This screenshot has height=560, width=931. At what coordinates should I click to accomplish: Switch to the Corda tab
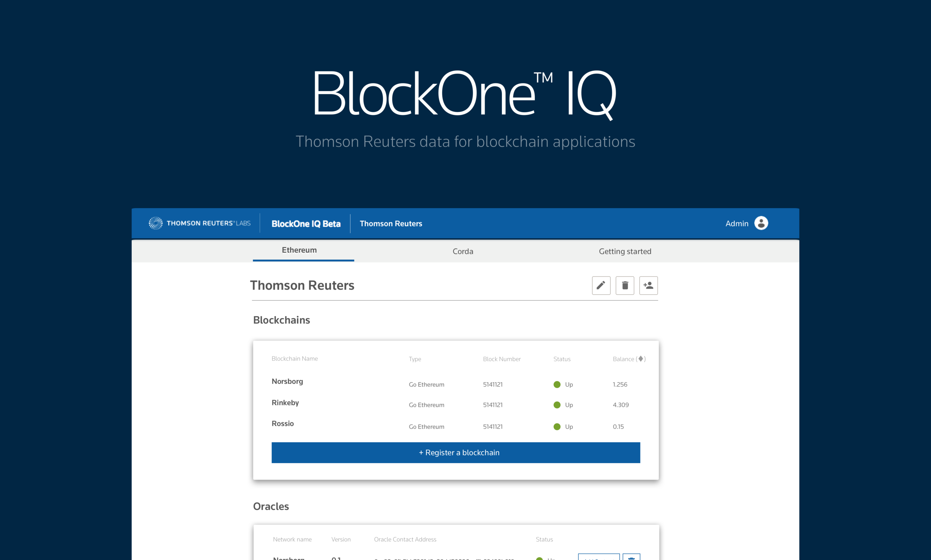(x=463, y=251)
